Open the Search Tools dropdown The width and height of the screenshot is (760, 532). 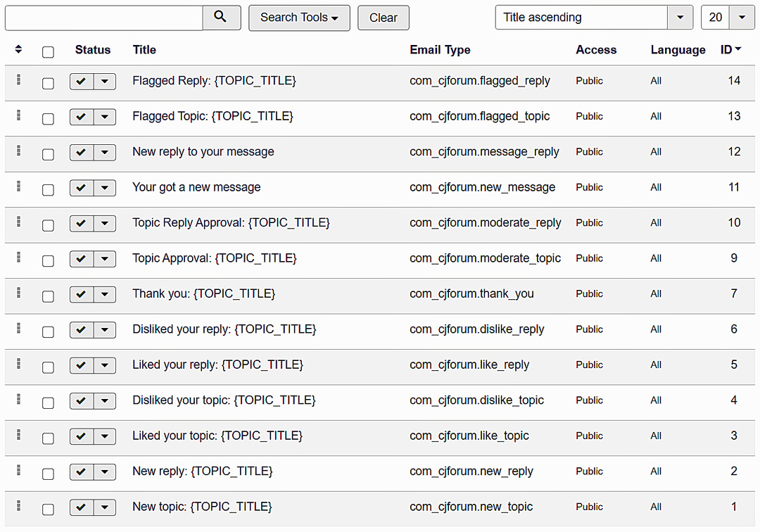point(299,17)
